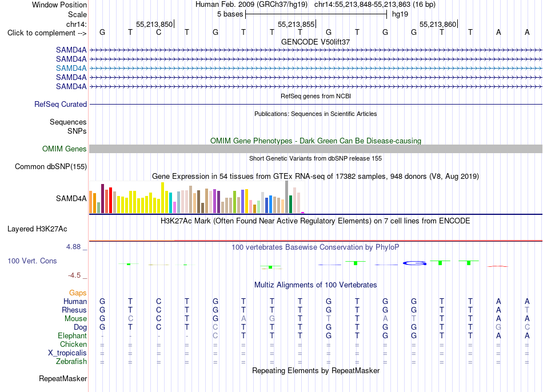The height and width of the screenshot is (392, 543).
Task: Click the GTEx Gene Expression track title
Action: coord(316,176)
